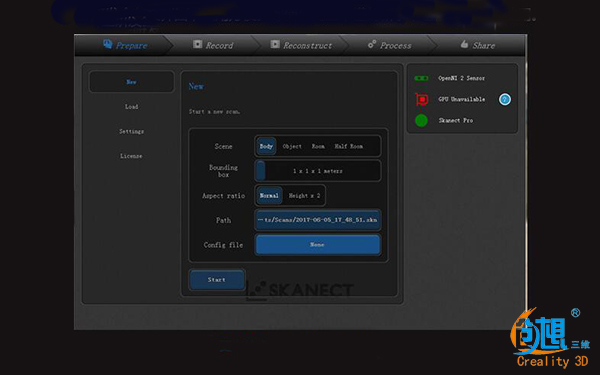
Task: Click the green OpenNI 2 Sensor icon
Action: click(x=421, y=78)
